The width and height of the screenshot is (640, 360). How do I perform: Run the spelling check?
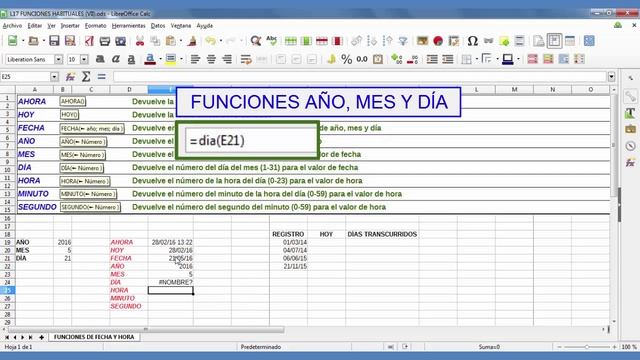pos(271,41)
